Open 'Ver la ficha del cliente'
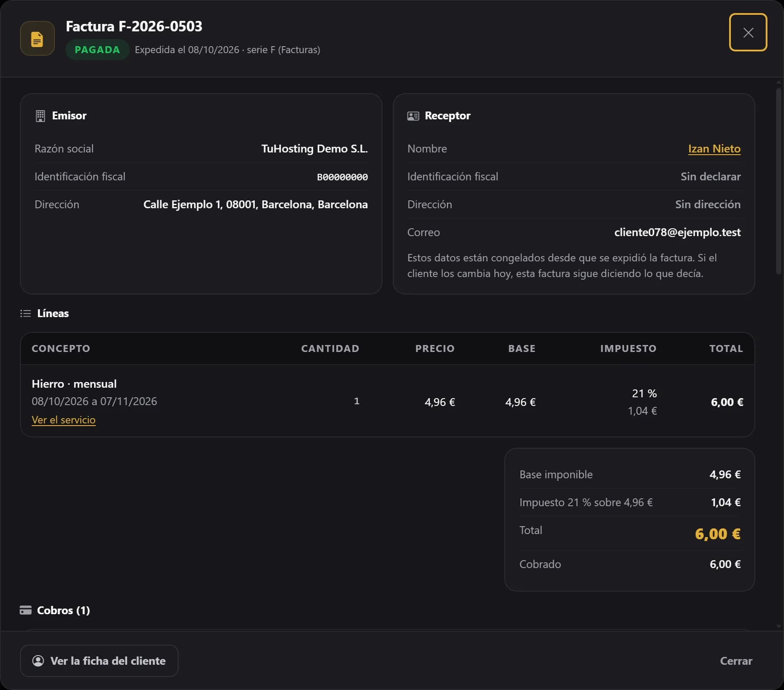 coord(99,661)
